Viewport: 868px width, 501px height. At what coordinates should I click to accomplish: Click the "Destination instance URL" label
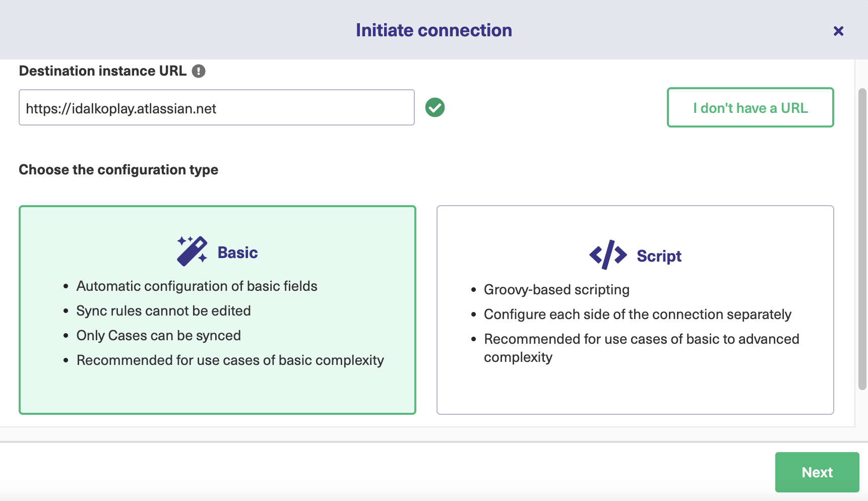click(103, 71)
